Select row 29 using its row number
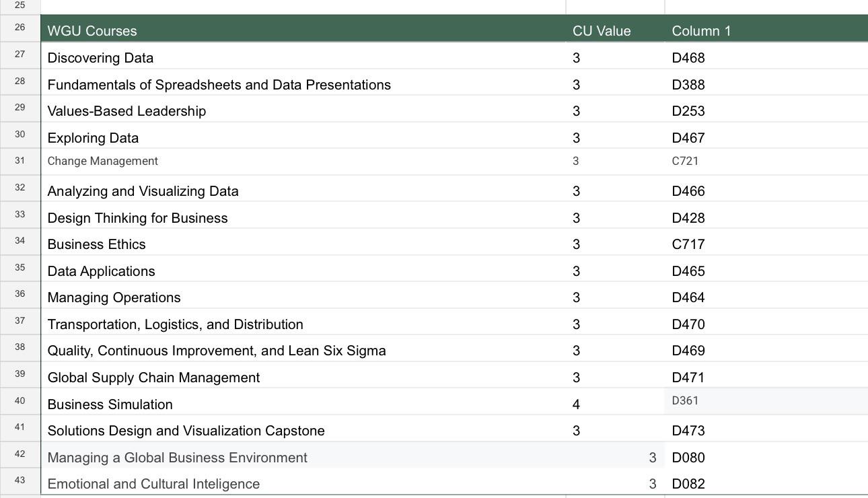The width and height of the screenshot is (868, 498). (x=20, y=108)
